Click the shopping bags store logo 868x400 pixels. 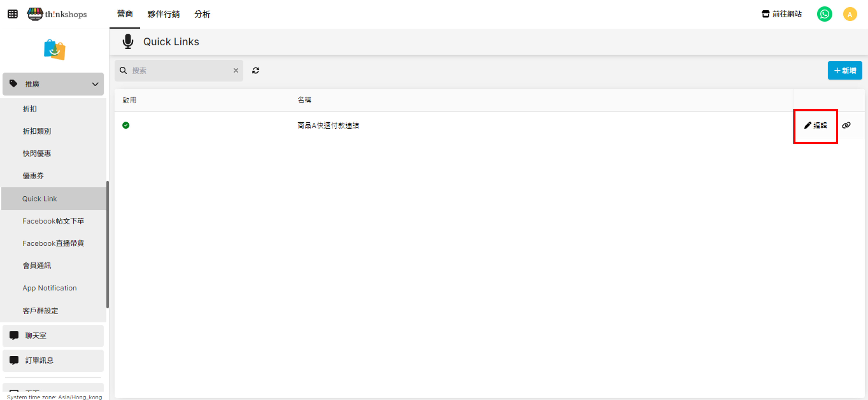54,50
